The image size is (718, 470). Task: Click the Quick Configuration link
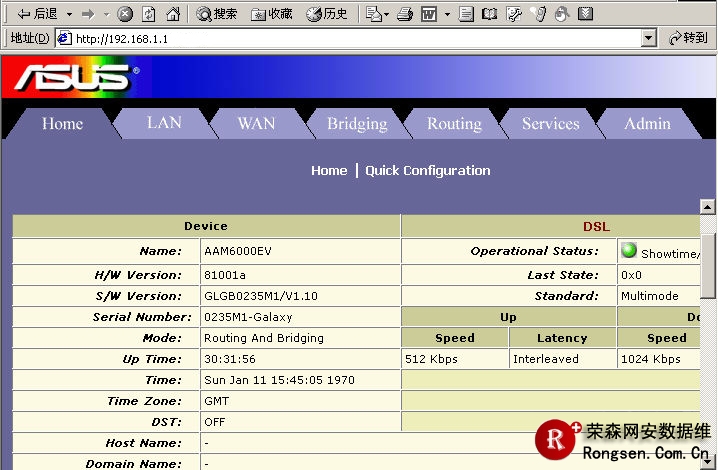click(427, 171)
